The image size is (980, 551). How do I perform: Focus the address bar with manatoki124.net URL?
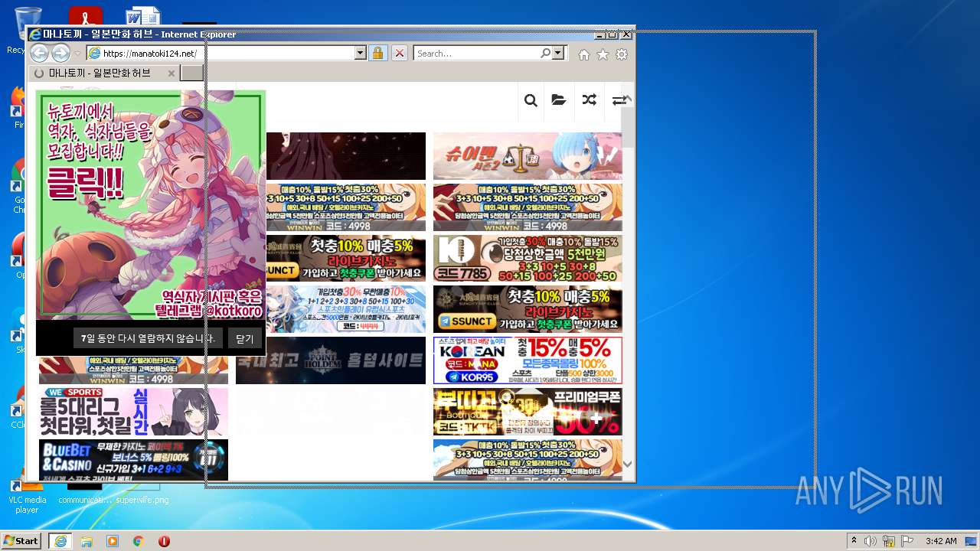click(x=220, y=54)
